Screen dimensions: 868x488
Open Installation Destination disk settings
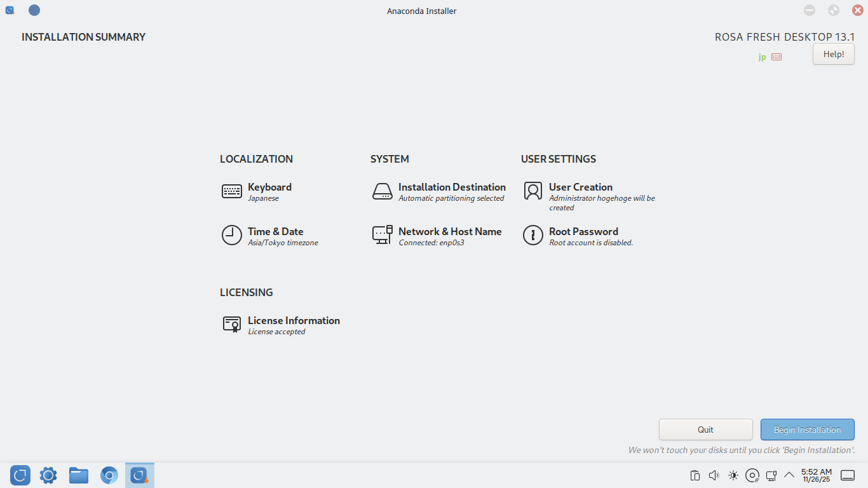click(x=438, y=191)
